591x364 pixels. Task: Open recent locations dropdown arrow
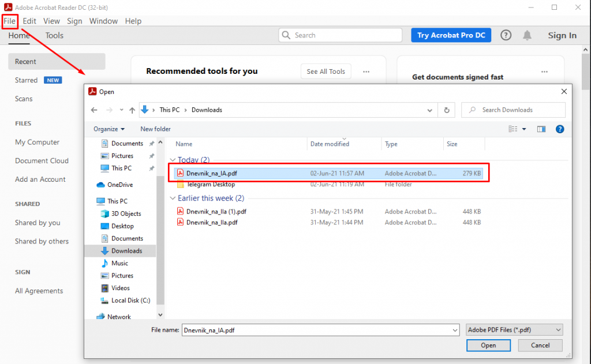pos(121,110)
